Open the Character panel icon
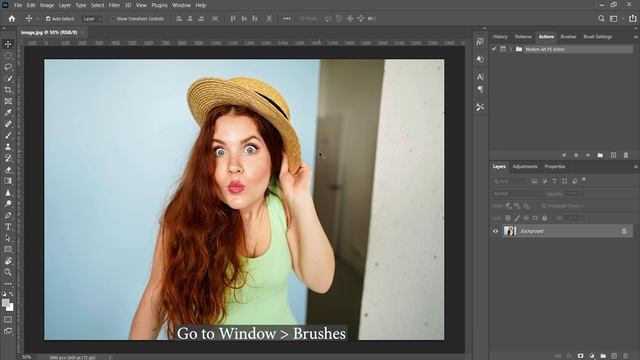This screenshot has width=640, height=360. pyautogui.click(x=480, y=77)
